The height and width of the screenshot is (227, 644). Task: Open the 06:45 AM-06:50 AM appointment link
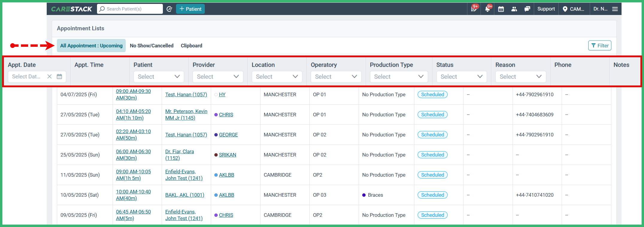134,215
